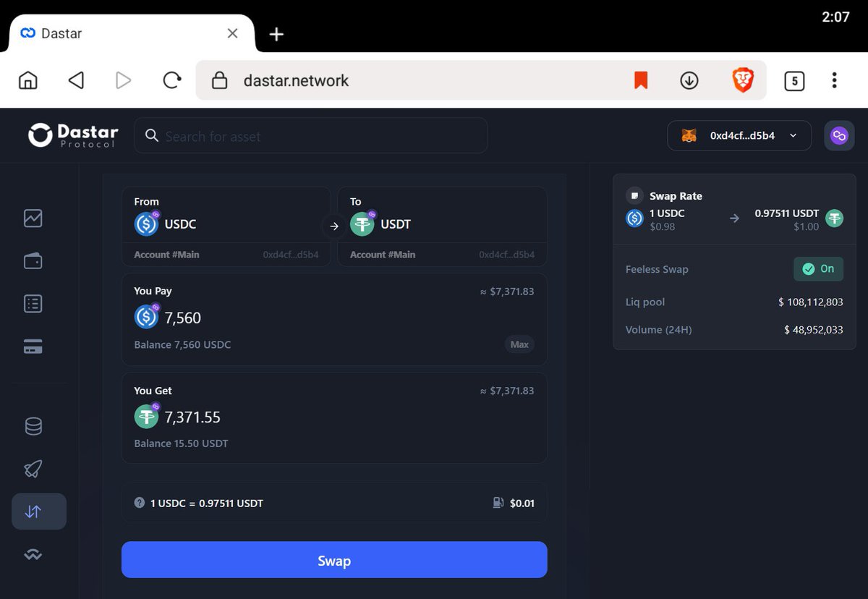
Task: Click 1 USDC = 0.97511 USDT rate
Action: click(207, 503)
